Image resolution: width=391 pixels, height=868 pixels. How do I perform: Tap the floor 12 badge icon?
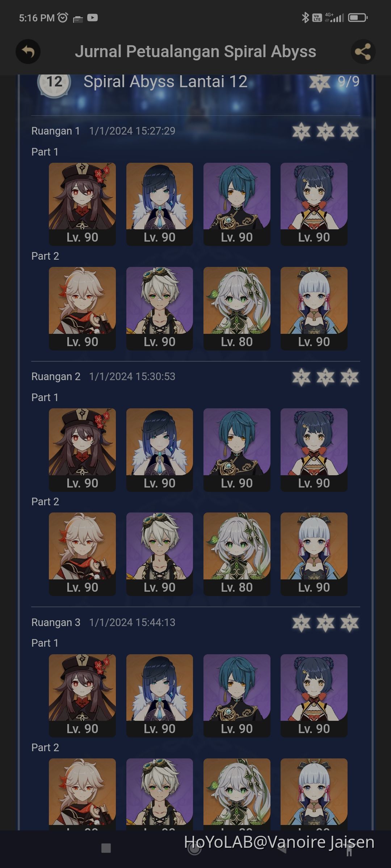pos(54,82)
